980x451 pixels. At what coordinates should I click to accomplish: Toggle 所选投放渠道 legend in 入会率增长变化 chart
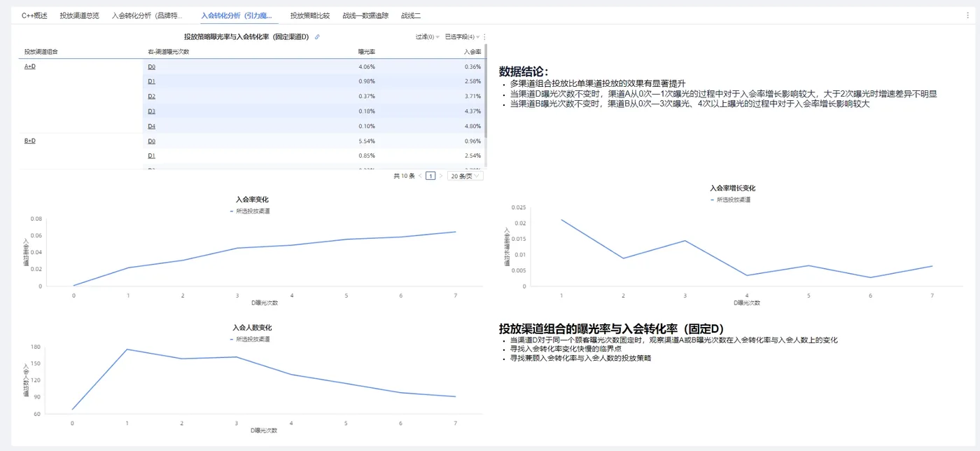730,200
